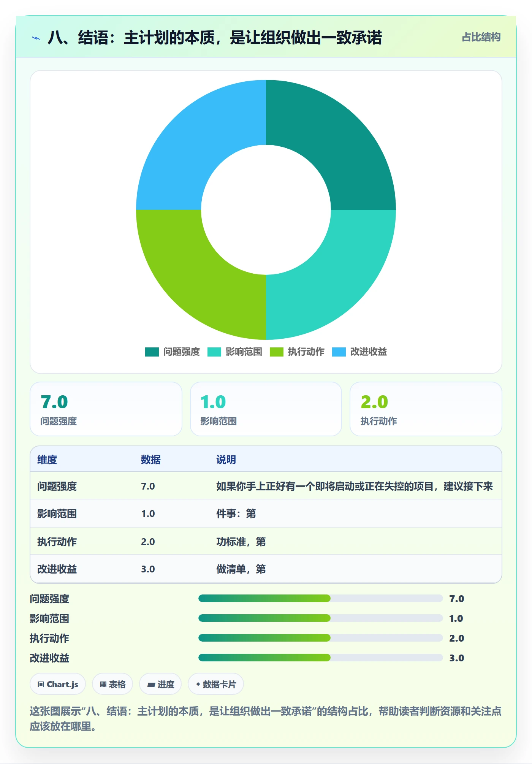Click the 维度 column header
Screen dimensions: 532x764
(x=47, y=460)
